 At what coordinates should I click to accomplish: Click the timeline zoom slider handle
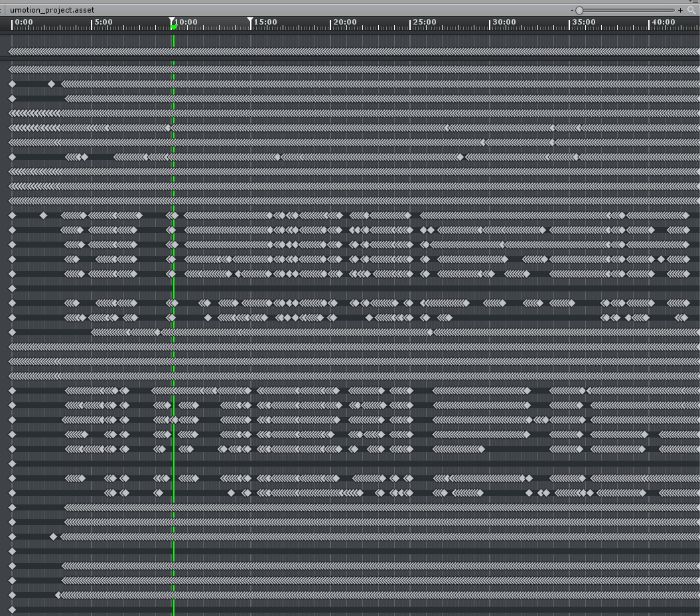point(579,10)
